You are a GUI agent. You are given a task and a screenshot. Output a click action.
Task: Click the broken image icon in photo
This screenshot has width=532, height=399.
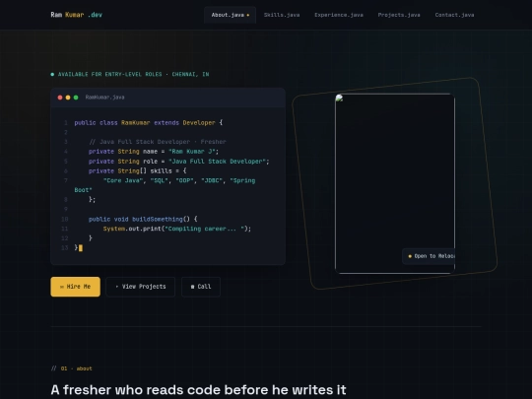point(339,99)
